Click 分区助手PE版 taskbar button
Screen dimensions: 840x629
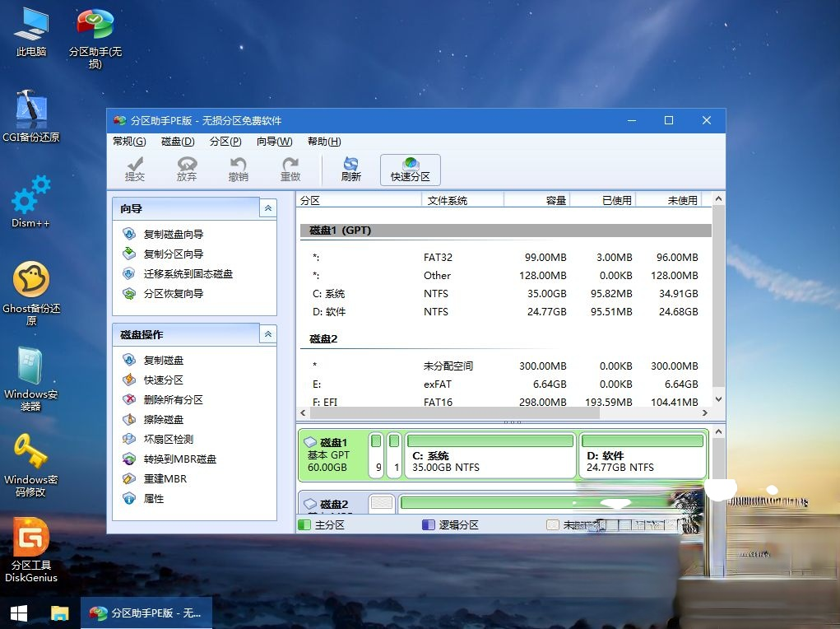[x=146, y=613]
